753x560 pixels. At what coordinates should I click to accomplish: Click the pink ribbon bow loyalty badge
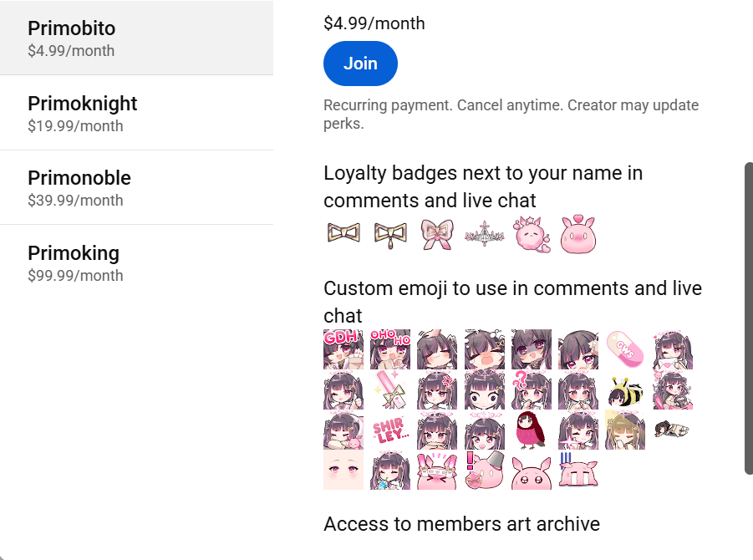coord(437,234)
